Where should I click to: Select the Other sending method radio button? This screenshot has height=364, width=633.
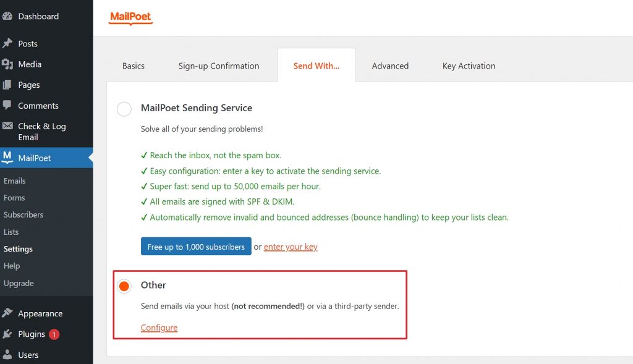(x=124, y=286)
